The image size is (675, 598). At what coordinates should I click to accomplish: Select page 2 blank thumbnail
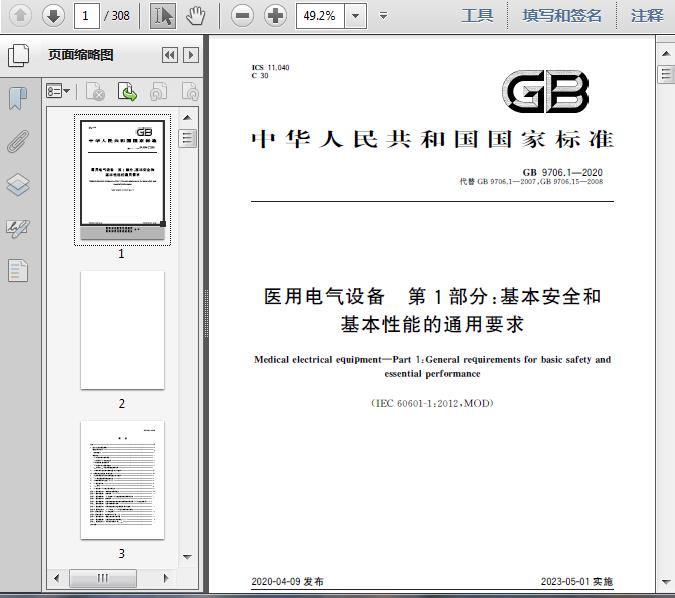click(x=122, y=330)
